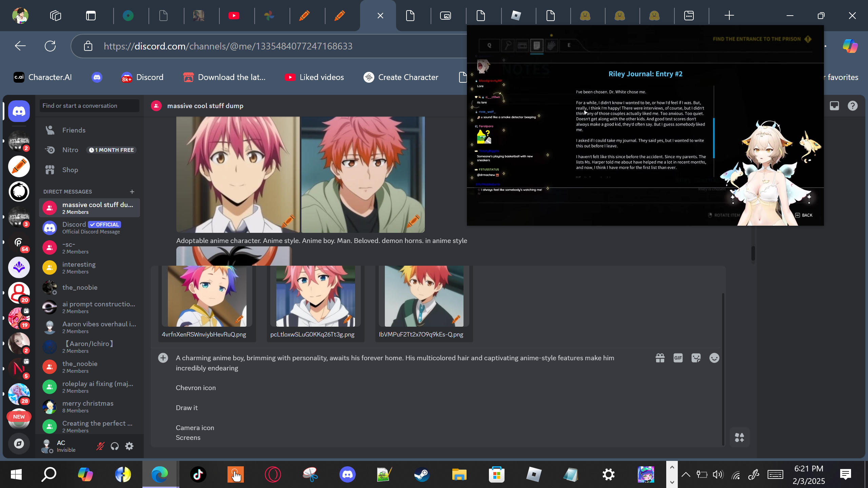868x488 pixels.
Task: Open the notification center icon
Action: (845, 474)
